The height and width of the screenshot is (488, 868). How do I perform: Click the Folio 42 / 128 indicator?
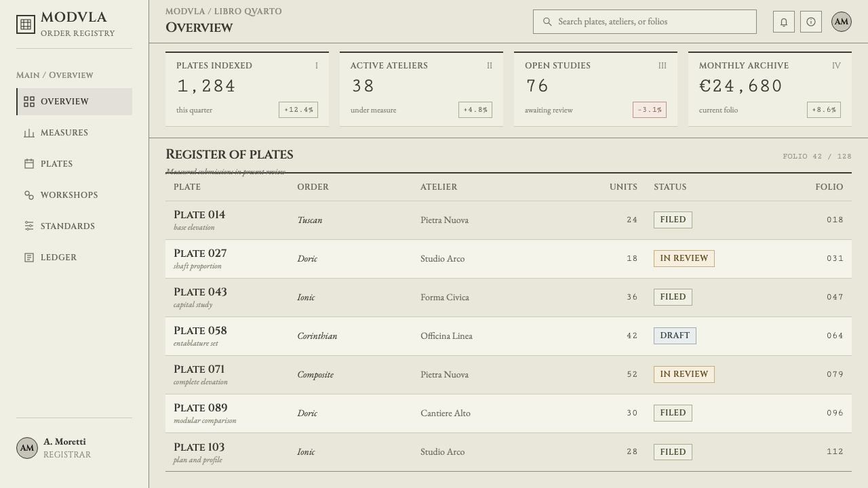click(x=817, y=157)
